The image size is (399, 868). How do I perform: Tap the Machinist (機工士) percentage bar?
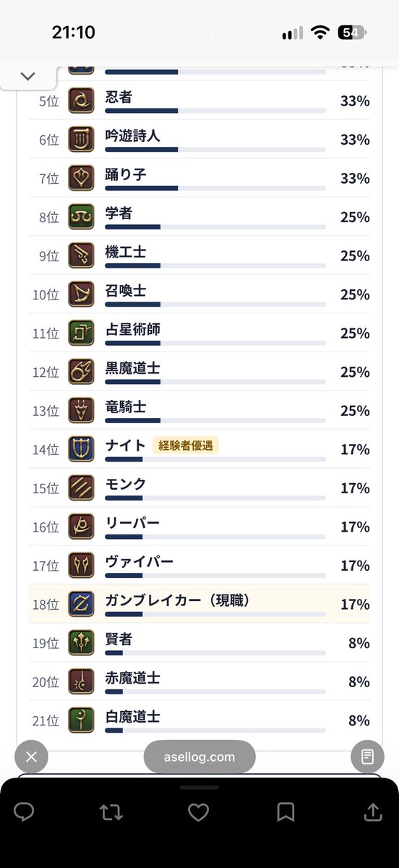point(215,265)
